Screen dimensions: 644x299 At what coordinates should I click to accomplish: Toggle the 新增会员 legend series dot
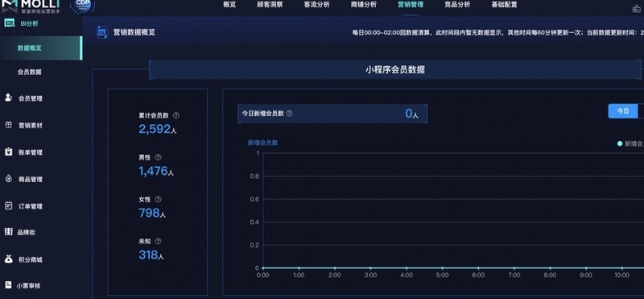[620, 143]
